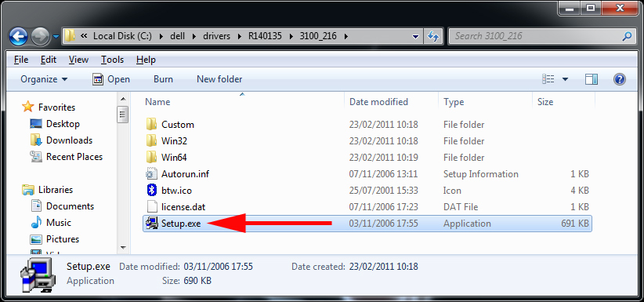
Task: Open the views more options arrow
Action: (x=565, y=79)
